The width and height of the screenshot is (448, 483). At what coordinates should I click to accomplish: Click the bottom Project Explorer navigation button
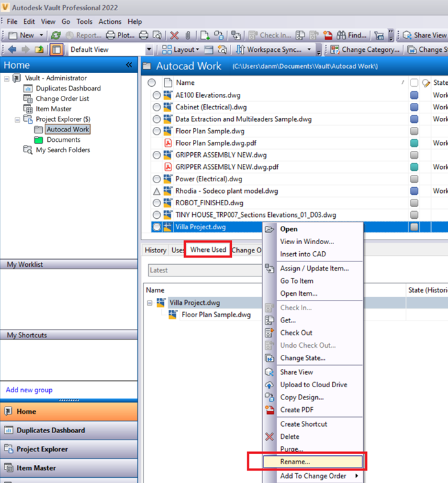[69, 449]
